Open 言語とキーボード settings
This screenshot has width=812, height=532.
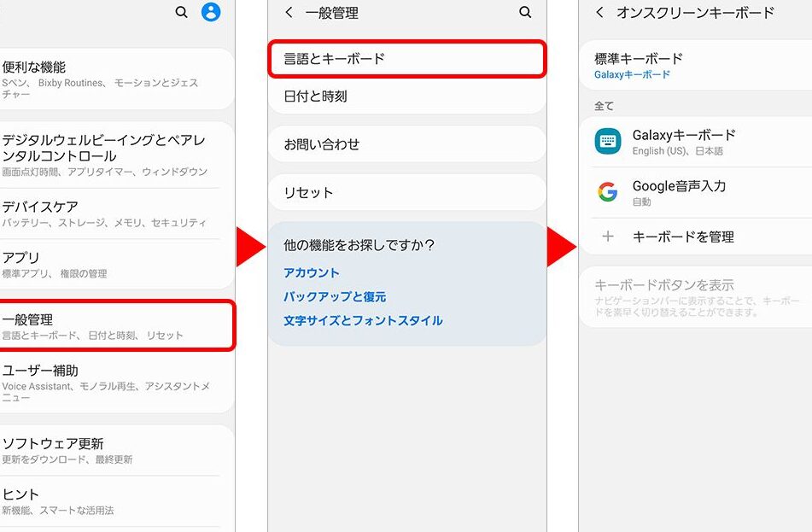click(406, 59)
